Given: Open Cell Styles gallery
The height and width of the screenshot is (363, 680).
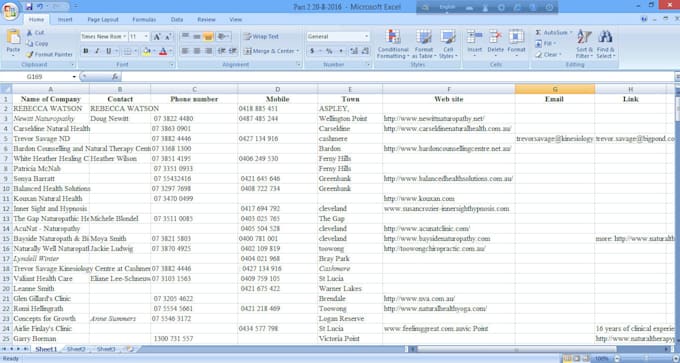Looking at the screenshot, I should pos(448,44).
